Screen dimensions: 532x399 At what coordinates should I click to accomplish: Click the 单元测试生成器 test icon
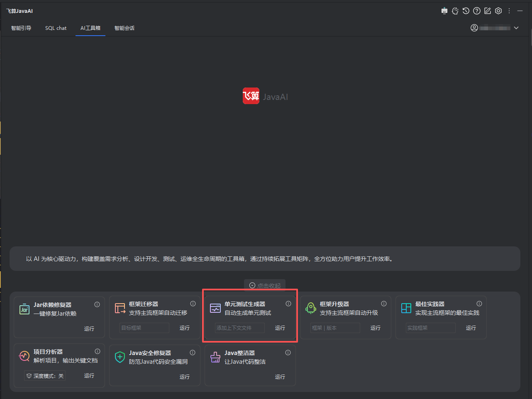click(x=215, y=308)
